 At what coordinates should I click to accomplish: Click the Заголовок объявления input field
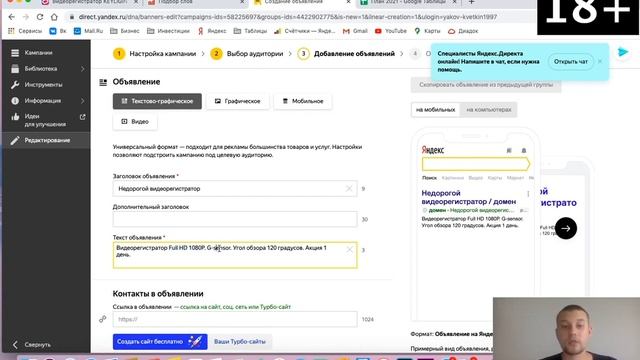[235, 189]
